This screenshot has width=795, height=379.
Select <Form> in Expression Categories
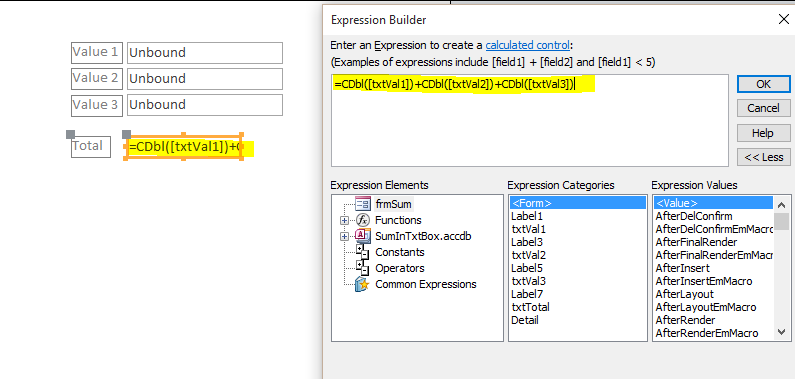[577, 203]
